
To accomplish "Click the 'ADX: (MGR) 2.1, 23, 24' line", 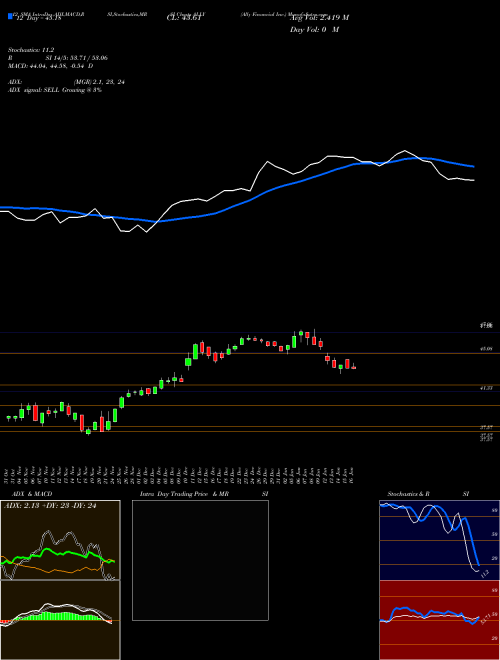I will coord(66,82).
